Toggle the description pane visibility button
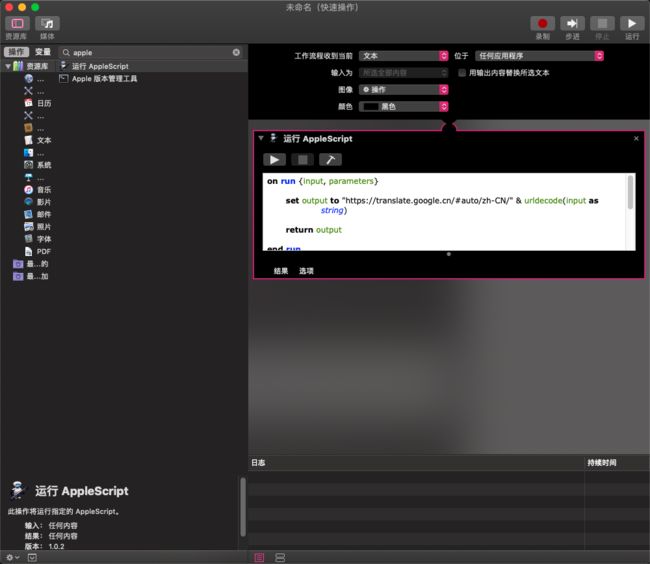 coord(32,558)
